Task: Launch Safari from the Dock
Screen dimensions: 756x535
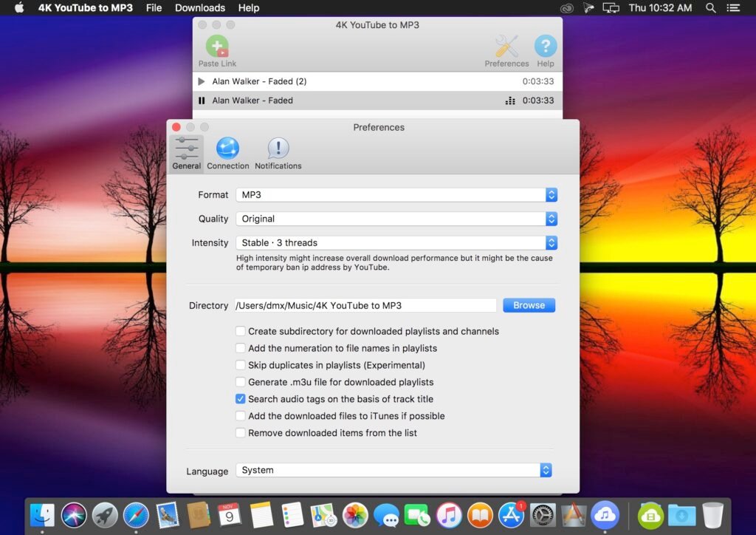Action: (x=137, y=515)
